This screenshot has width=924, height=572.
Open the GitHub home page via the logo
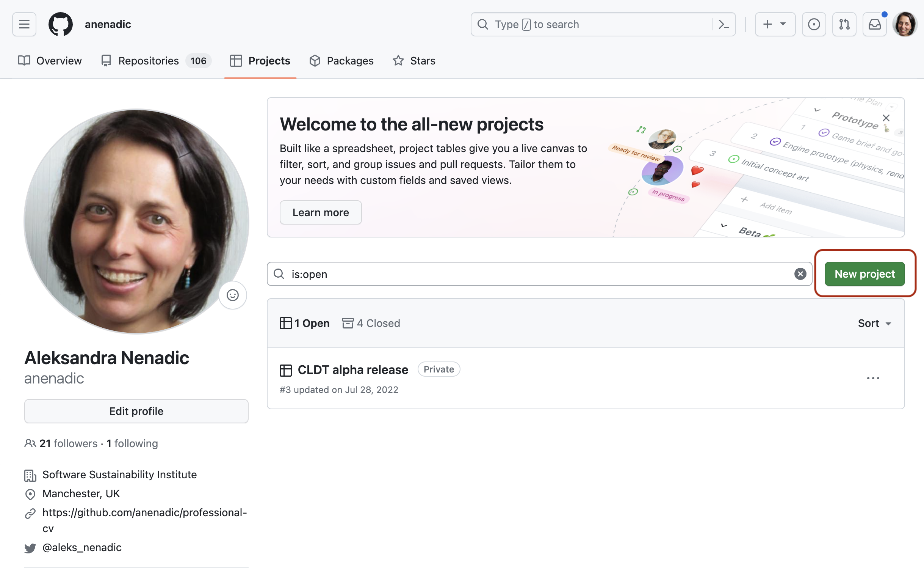(x=61, y=24)
